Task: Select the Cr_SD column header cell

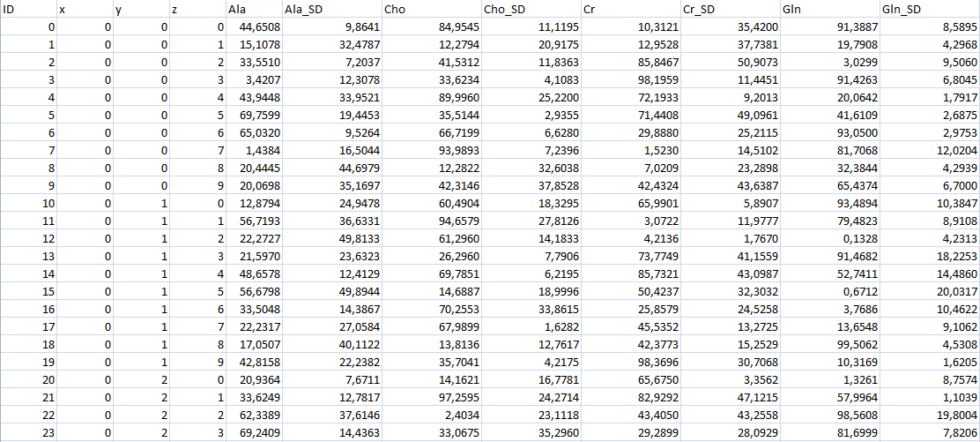Action: coord(730,10)
